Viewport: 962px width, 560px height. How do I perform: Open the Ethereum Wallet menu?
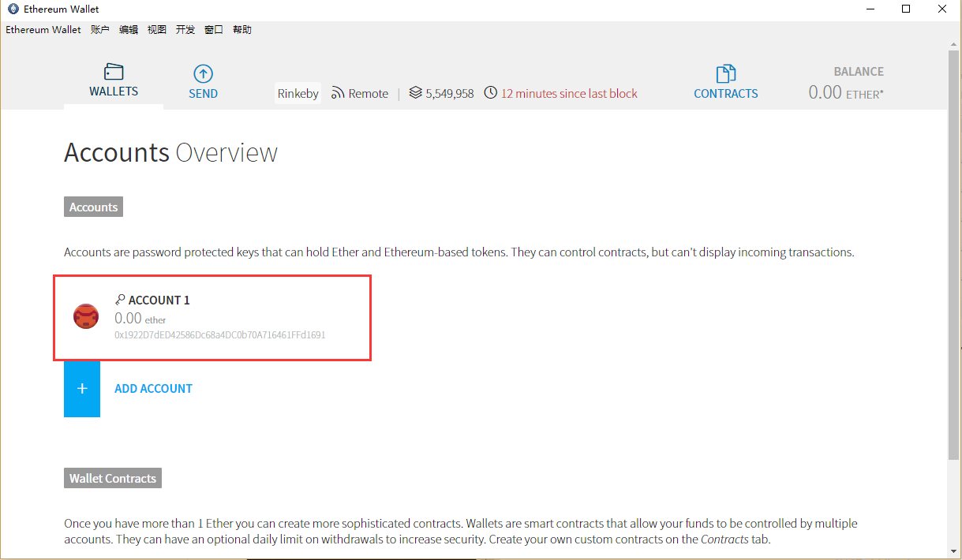[x=43, y=30]
